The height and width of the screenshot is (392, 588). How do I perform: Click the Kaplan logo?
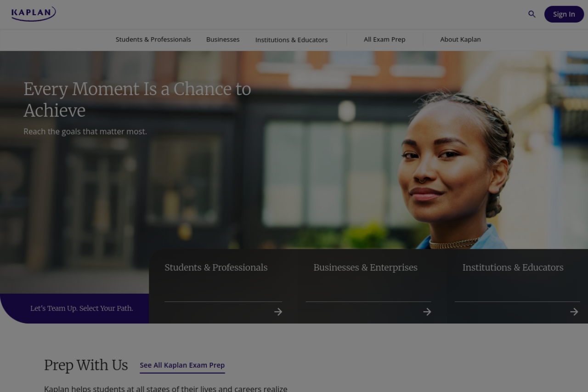[34, 14]
